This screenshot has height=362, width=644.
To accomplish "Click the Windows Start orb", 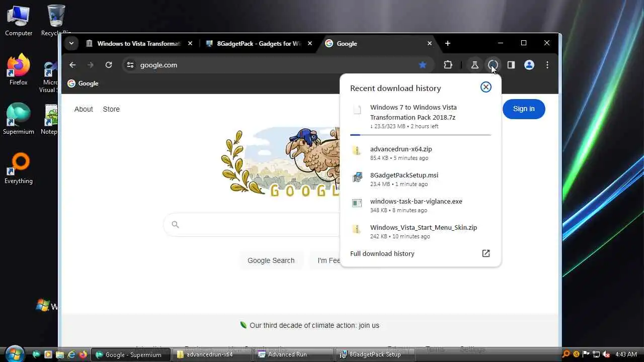I will [x=15, y=353].
